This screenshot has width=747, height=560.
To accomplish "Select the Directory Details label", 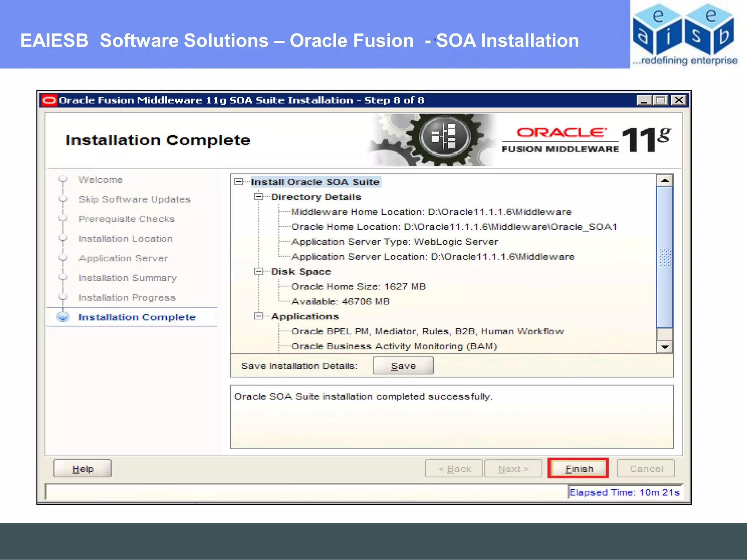I will click(316, 197).
